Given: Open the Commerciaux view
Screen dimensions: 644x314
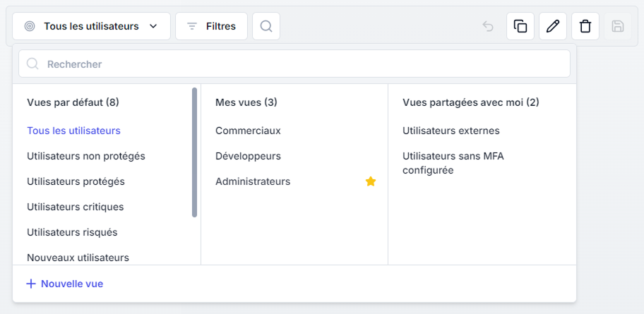Looking at the screenshot, I should (x=248, y=131).
